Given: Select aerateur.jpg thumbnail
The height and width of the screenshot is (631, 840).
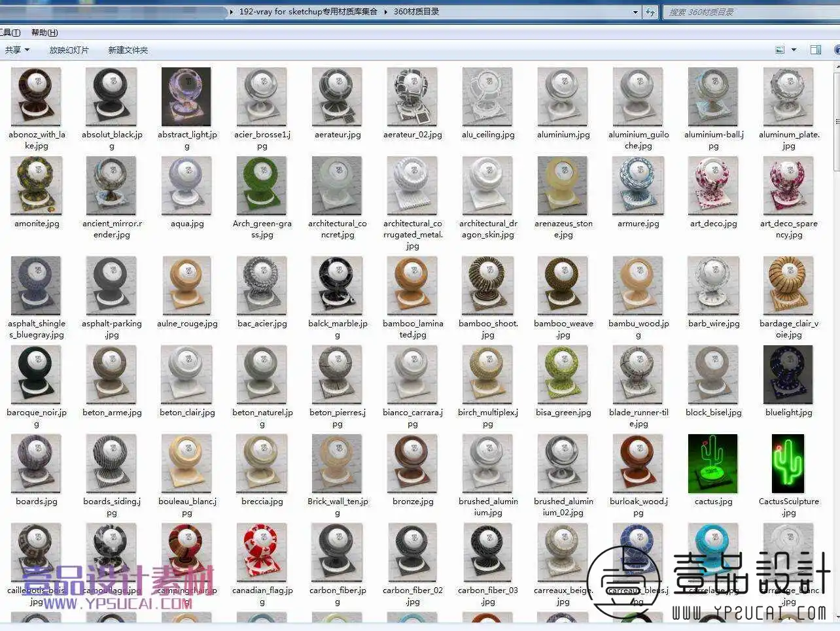Looking at the screenshot, I should pyautogui.click(x=337, y=97).
